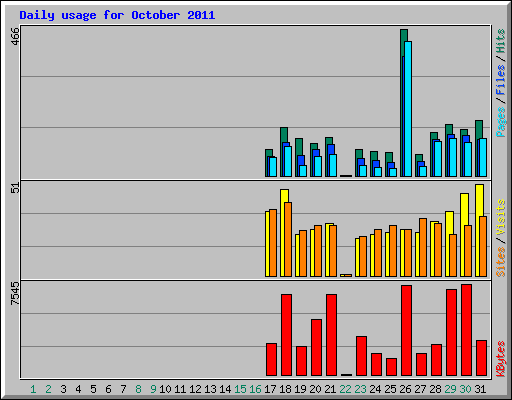Select the red KBytes bar for day 21
This screenshot has width=512, height=400.
tap(331, 335)
